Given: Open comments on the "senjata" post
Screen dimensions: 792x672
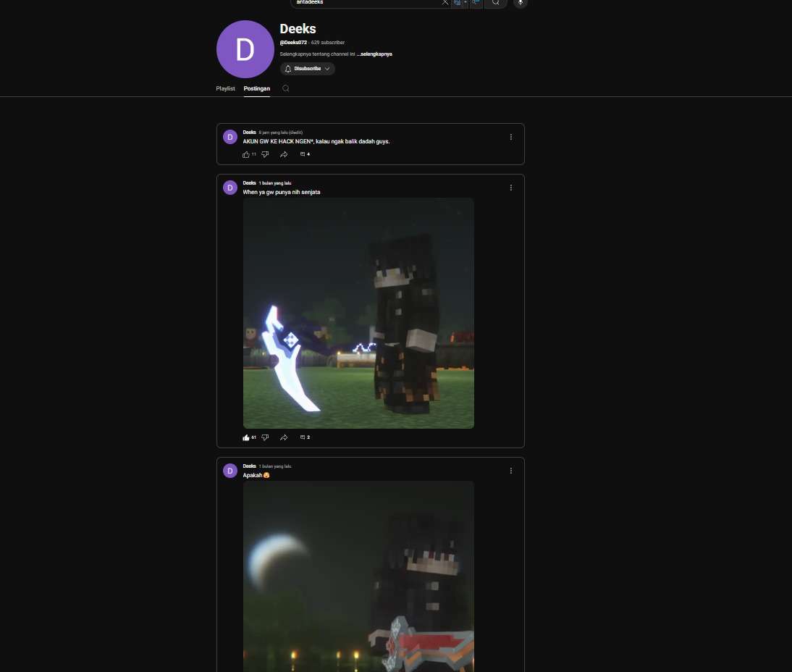Looking at the screenshot, I should click(305, 437).
